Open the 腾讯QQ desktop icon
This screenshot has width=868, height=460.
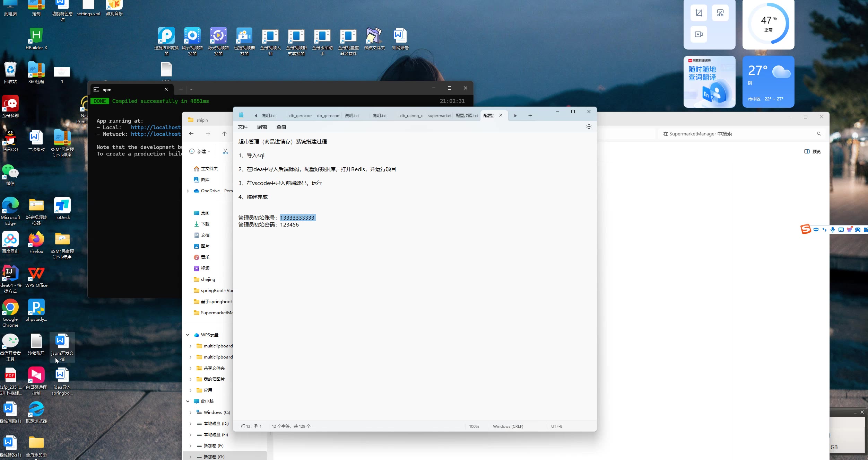click(x=10, y=138)
